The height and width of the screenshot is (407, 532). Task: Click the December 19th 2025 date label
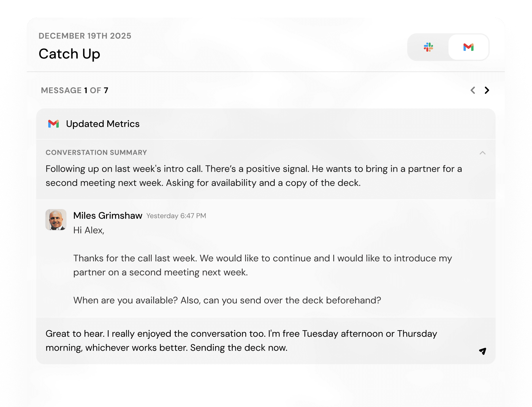click(x=85, y=36)
